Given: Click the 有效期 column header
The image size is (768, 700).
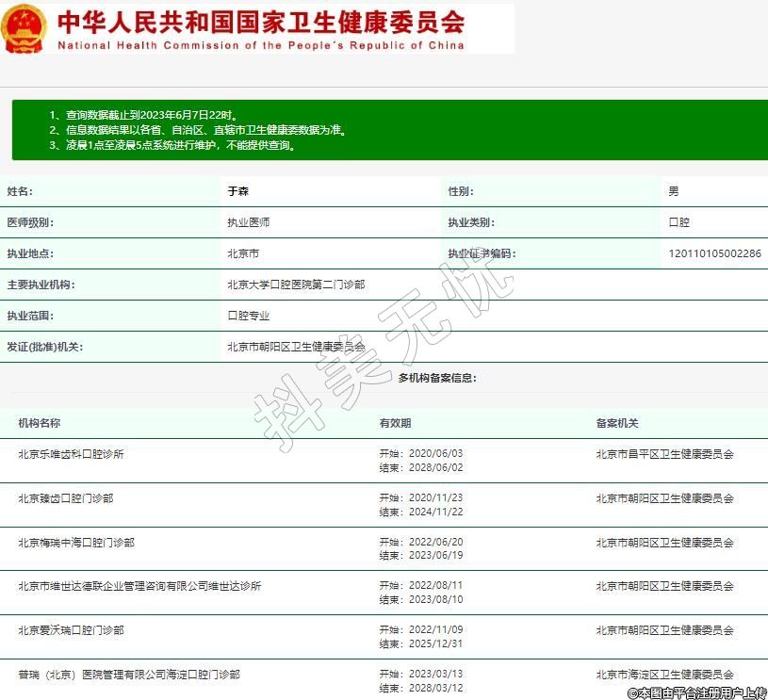Looking at the screenshot, I should coord(395,423).
